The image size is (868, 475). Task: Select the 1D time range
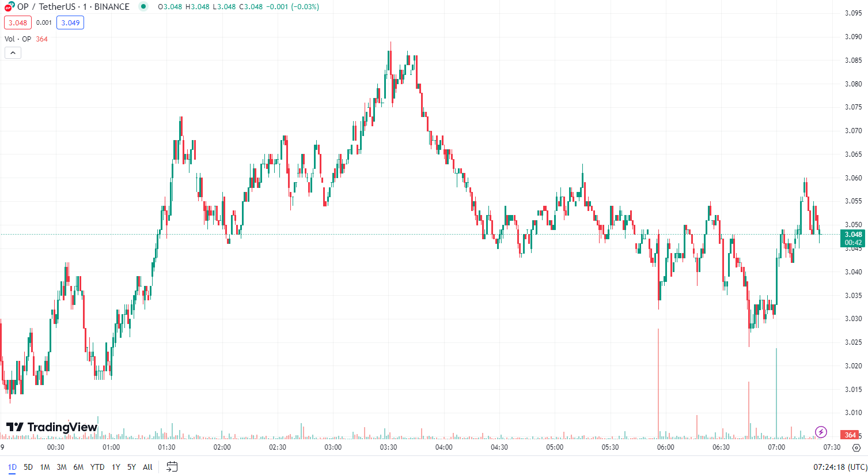(x=12, y=467)
